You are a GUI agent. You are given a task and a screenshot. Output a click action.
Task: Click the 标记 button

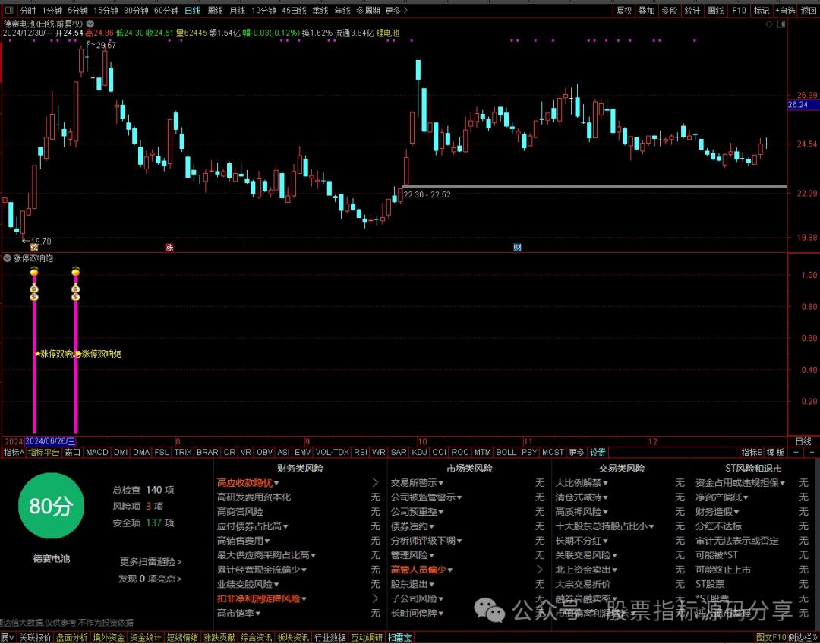pos(762,11)
